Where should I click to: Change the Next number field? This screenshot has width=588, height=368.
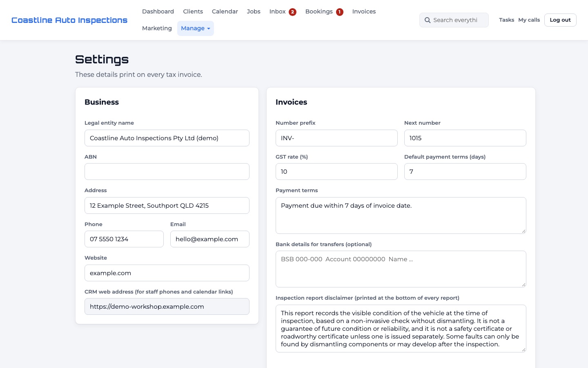click(x=465, y=138)
